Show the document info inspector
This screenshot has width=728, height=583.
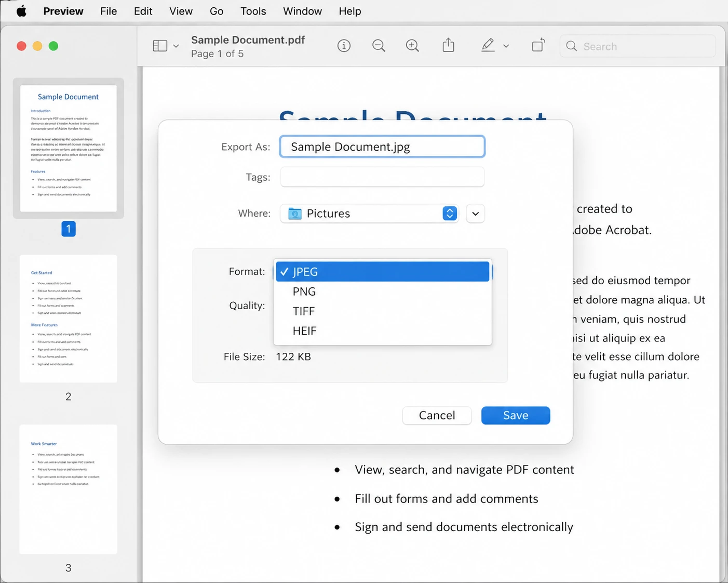pyautogui.click(x=344, y=46)
